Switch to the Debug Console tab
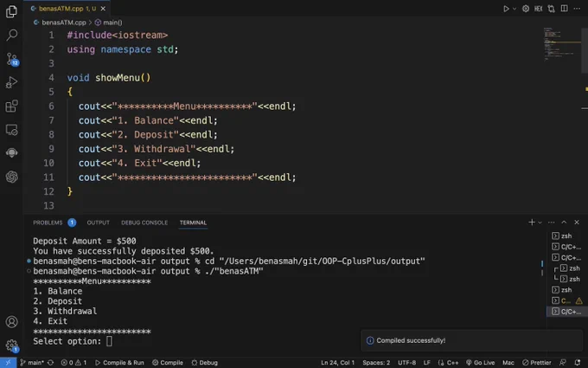Image resolution: width=588 pixels, height=368 pixels. 144,223
